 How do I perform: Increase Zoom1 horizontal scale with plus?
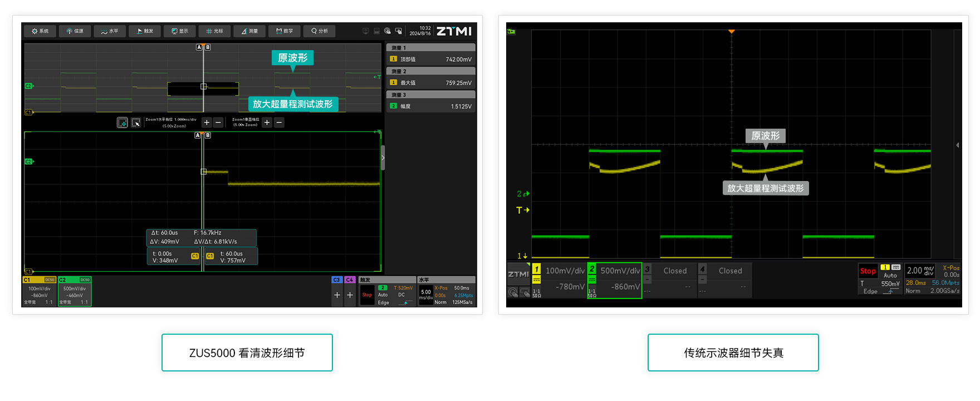click(207, 123)
